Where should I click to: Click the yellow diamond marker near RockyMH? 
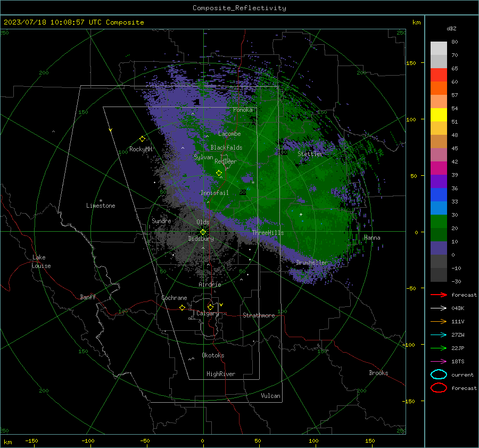(x=142, y=139)
